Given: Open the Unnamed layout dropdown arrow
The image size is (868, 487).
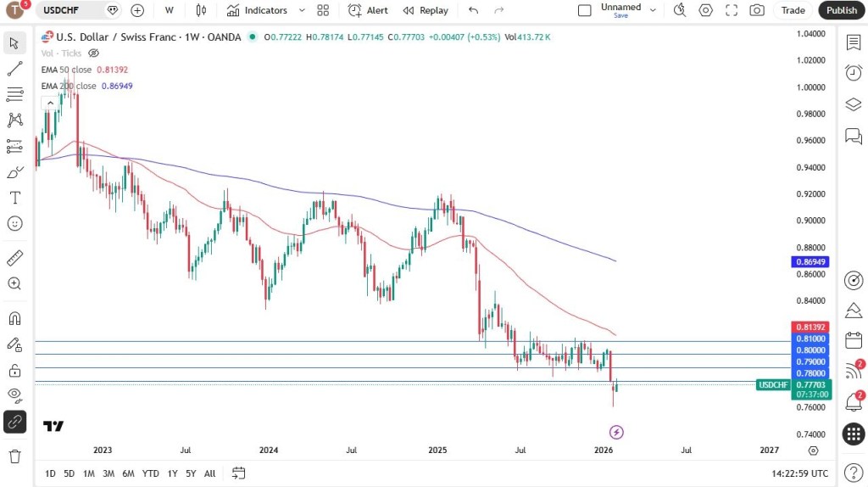Looking at the screenshot, I should (x=653, y=10).
